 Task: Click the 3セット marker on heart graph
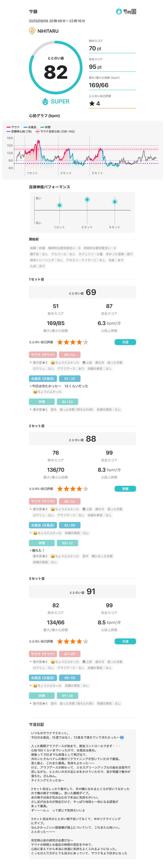pyautogui.click(x=97, y=173)
